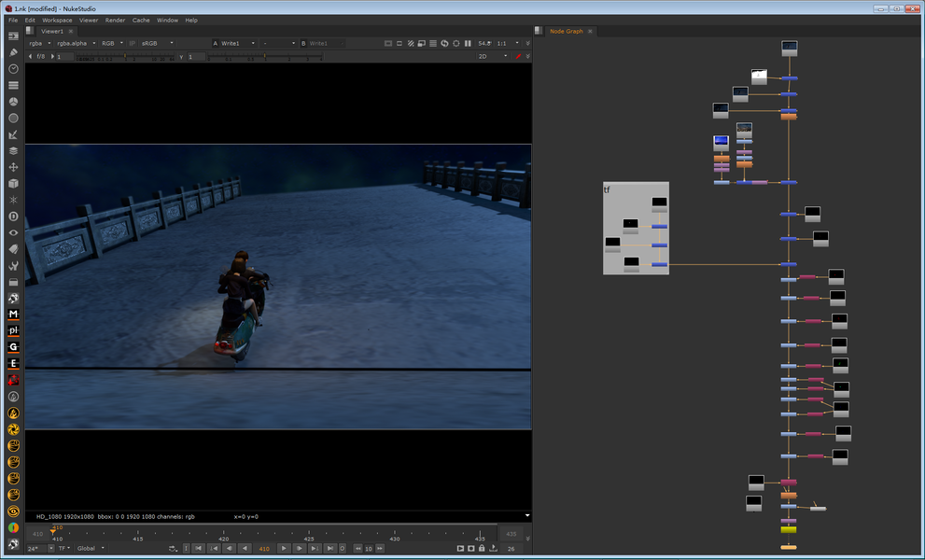Open the RGB display channel dropdown

[x=112, y=43]
